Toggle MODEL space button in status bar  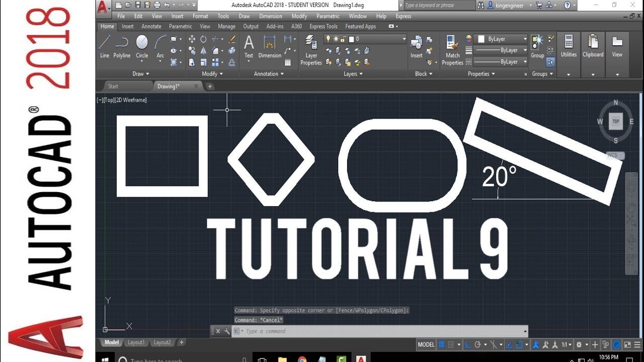pos(426,344)
